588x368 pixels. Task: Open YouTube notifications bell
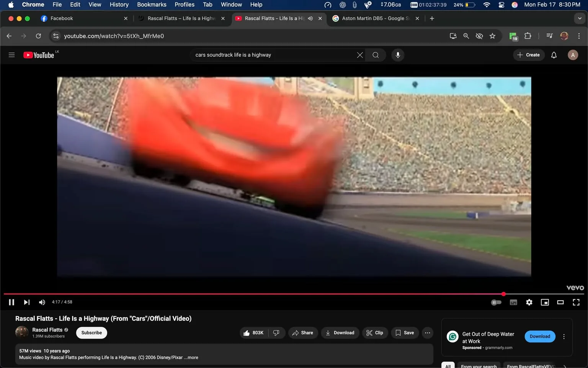(554, 55)
